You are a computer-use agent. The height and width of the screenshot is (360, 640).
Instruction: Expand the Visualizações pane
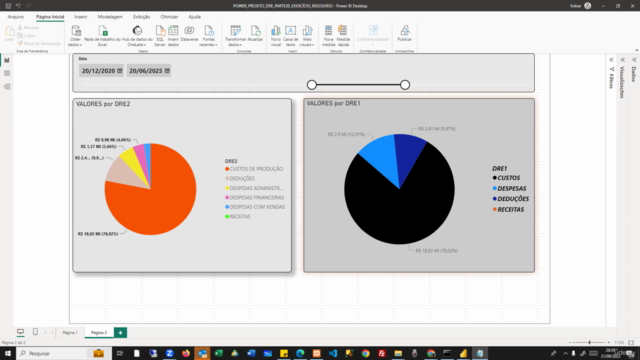point(622,60)
